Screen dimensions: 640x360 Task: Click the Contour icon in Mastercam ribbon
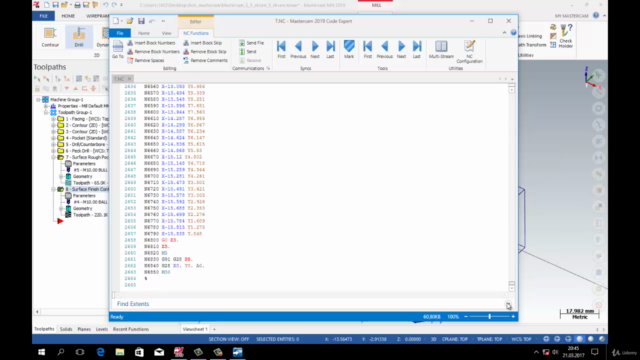[x=50, y=37]
